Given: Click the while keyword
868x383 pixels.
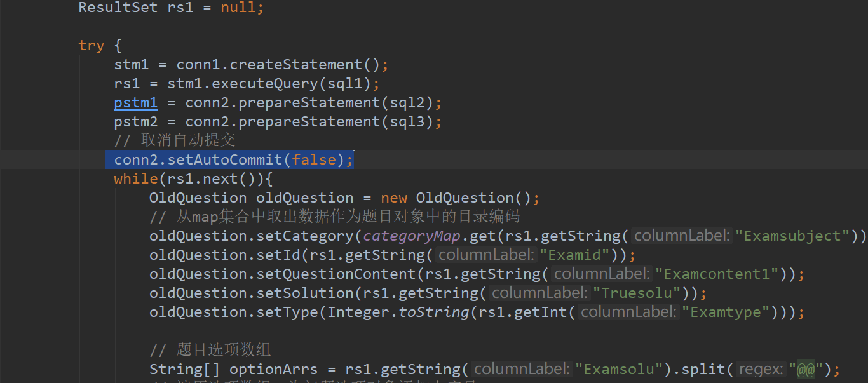Looking at the screenshot, I should (135, 178).
